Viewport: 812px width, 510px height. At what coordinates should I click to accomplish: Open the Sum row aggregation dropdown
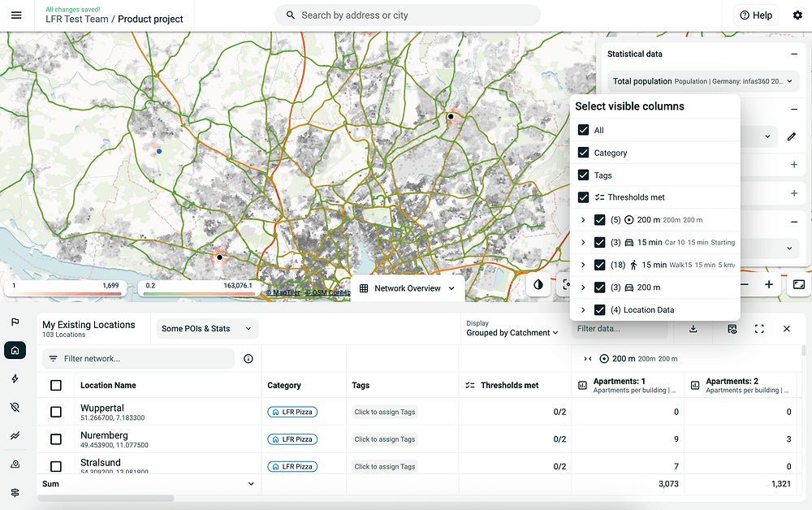(251, 484)
